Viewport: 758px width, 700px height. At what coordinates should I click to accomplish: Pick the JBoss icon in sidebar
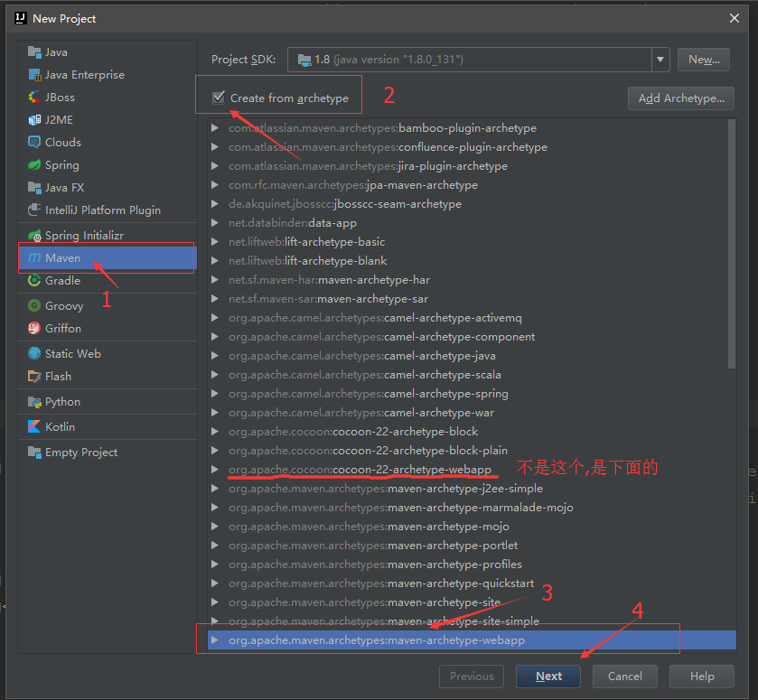pyautogui.click(x=34, y=98)
